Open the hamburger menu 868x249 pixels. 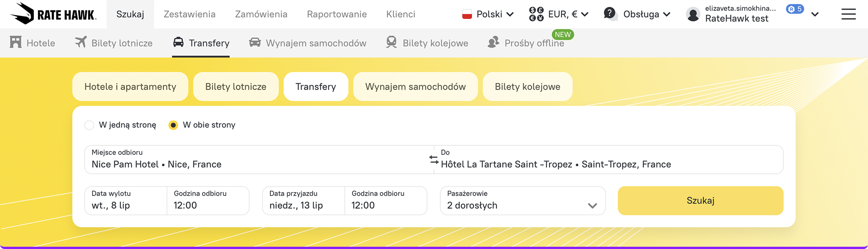click(x=848, y=14)
